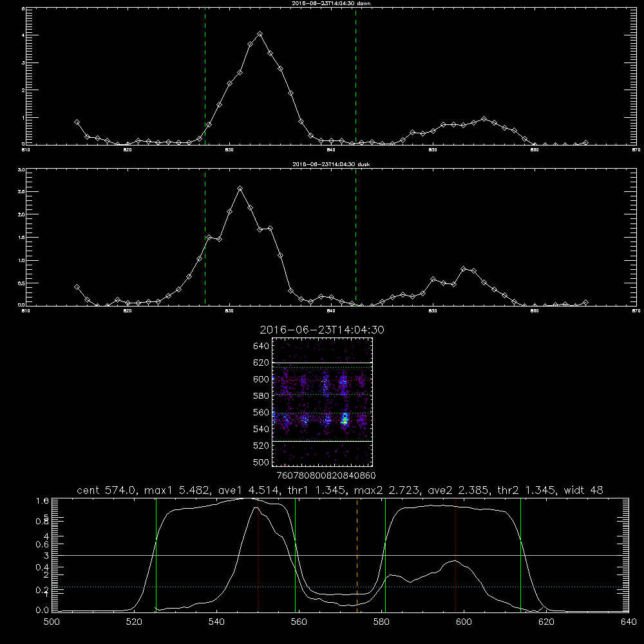644x644 pixels.
Task: Click the image title '2016-06-23T14:04:30' above the heatmap
Action: [x=322, y=330]
